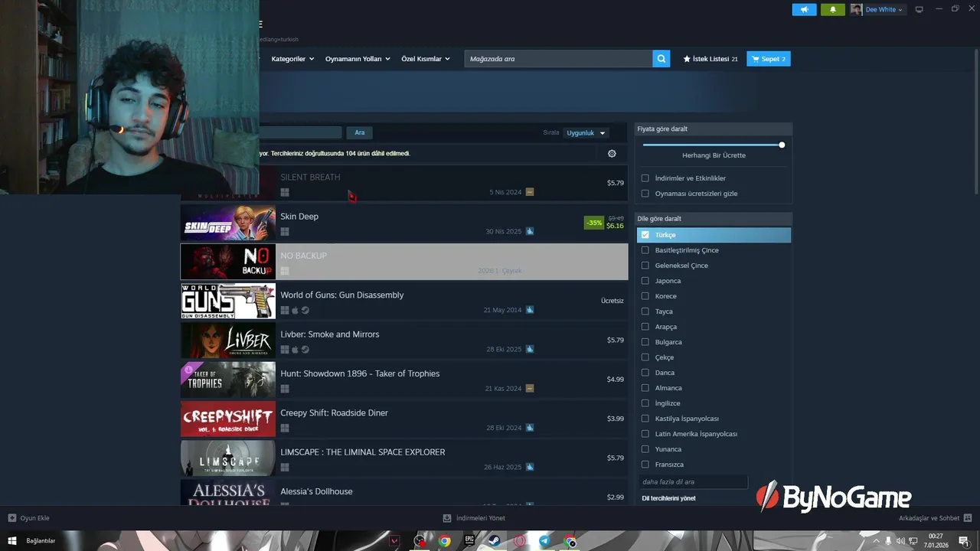Image resolution: width=980 pixels, height=551 pixels.
Task: Click in Mağazada ara search field
Action: pos(558,59)
